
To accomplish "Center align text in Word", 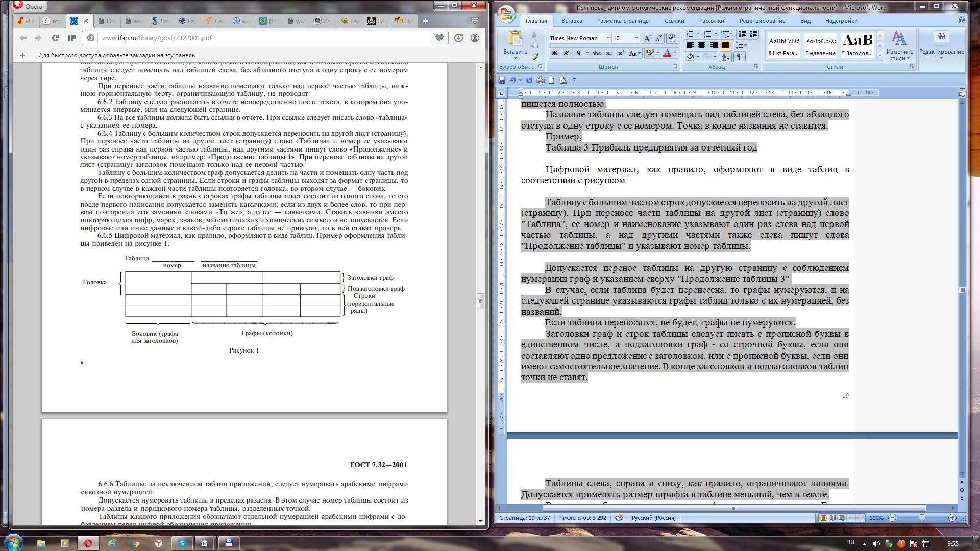I will point(702,45).
